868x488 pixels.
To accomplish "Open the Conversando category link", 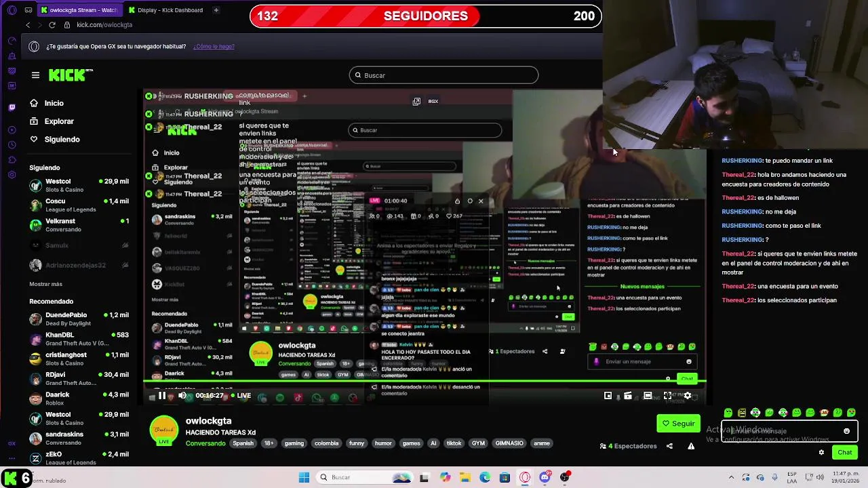I will tap(205, 443).
